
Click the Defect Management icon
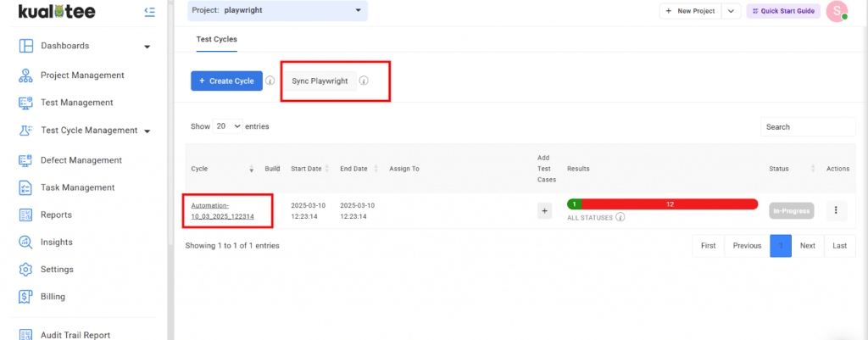[26, 160]
